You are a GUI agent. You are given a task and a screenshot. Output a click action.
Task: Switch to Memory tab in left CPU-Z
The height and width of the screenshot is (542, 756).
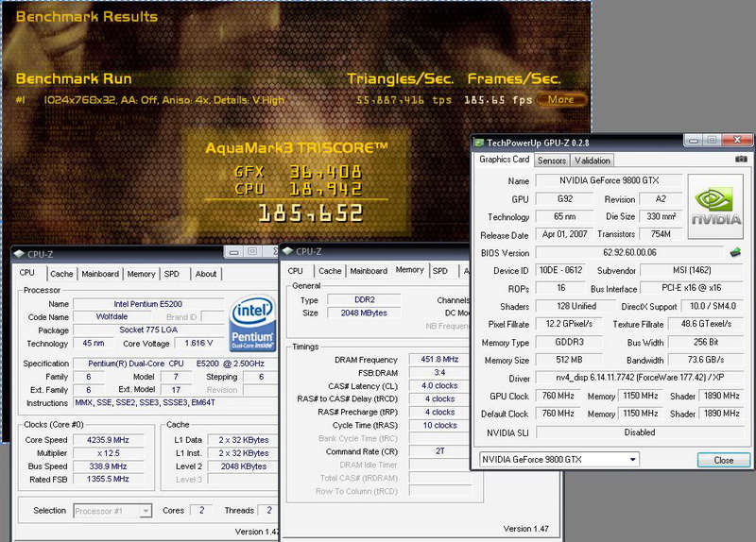141,274
